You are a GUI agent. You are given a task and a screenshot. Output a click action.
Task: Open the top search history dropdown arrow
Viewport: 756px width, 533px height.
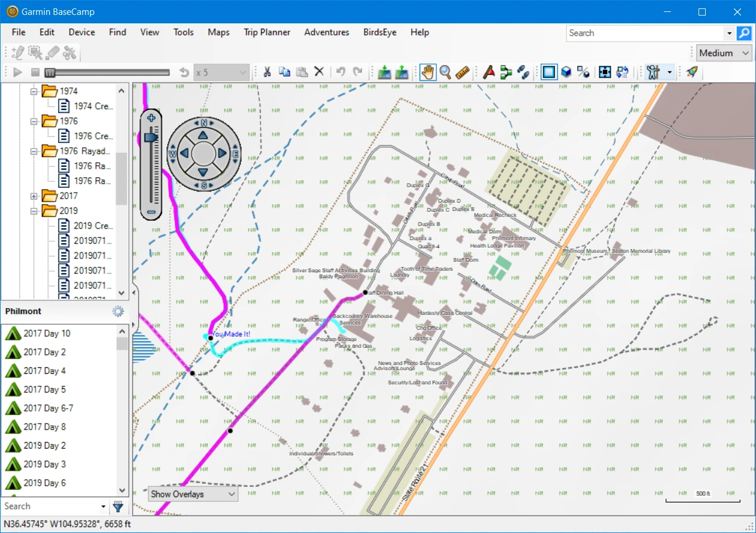(729, 33)
